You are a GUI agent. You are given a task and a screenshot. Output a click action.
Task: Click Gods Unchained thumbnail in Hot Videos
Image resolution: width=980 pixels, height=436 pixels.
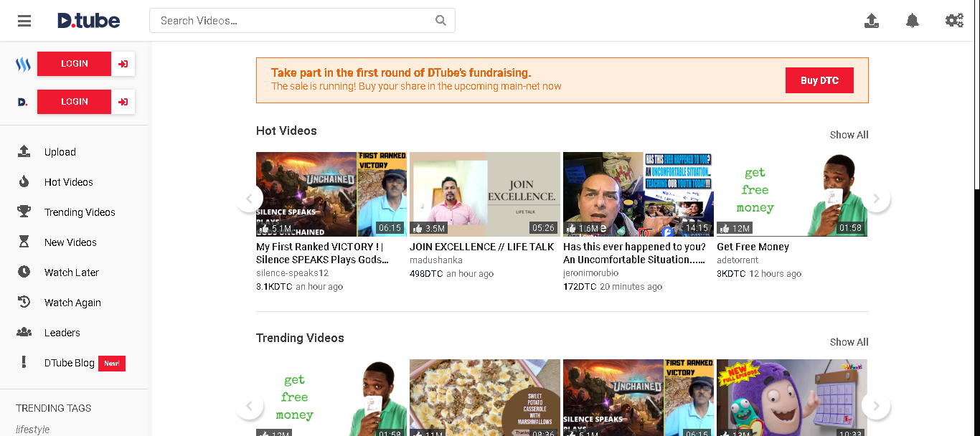coord(331,194)
